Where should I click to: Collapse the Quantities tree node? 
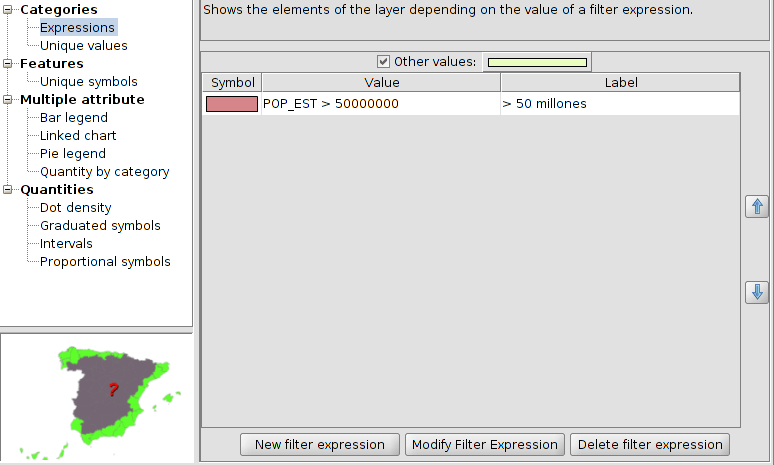tap(10, 190)
